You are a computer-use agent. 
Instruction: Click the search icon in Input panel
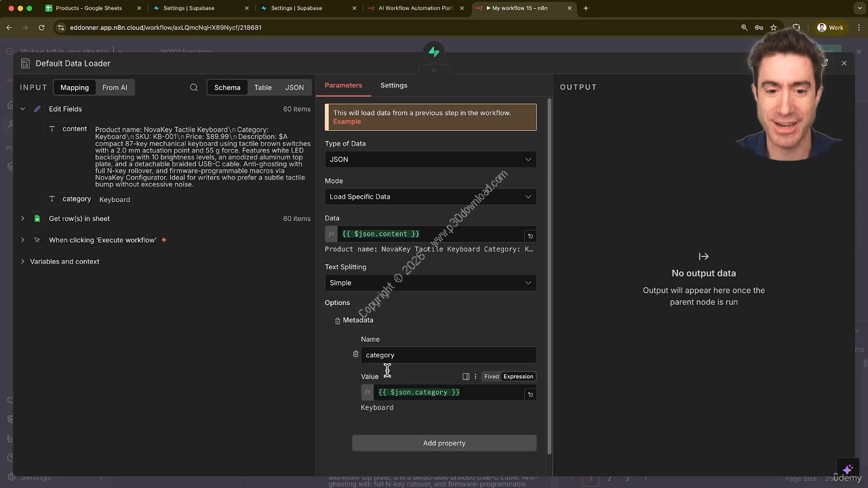click(194, 87)
